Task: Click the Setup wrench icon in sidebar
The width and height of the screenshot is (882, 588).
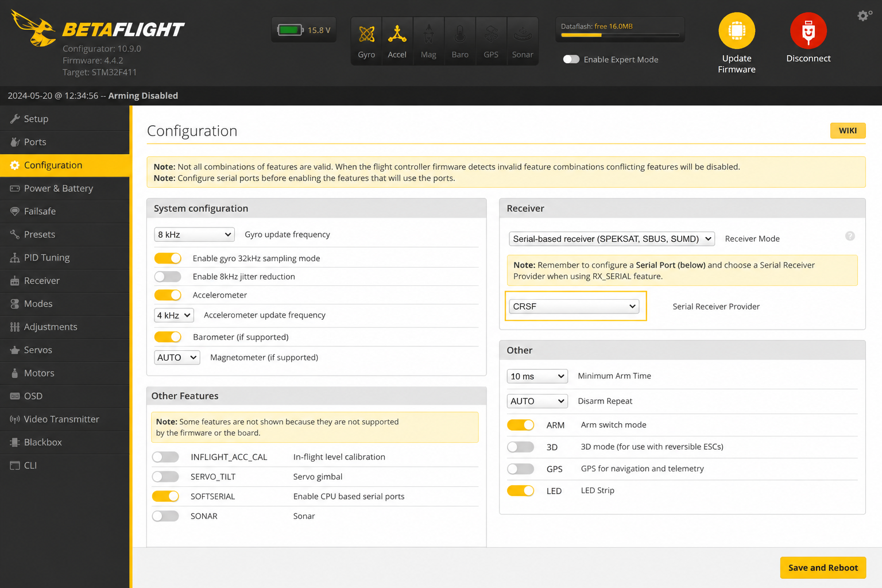Action: (x=15, y=119)
